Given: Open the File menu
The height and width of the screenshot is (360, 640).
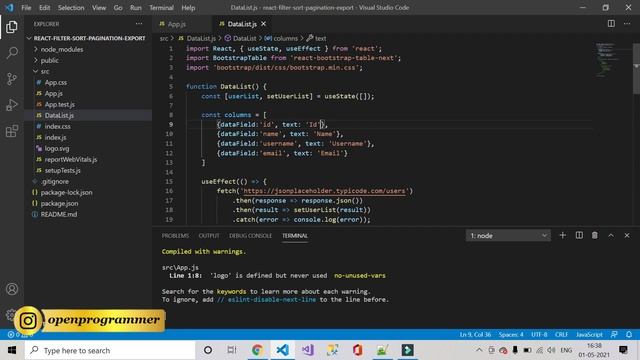Looking at the screenshot, I should click(26, 8).
